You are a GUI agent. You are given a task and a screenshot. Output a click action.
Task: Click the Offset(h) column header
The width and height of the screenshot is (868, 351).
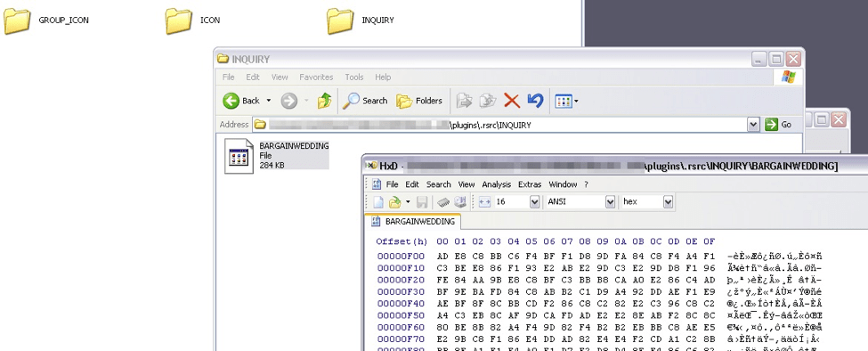402,242
